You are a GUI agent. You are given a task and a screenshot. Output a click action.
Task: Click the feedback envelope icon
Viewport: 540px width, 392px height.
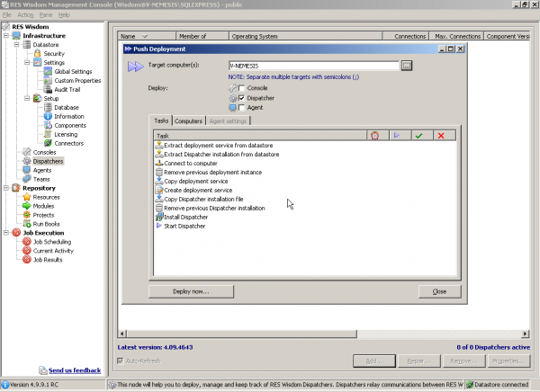point(43,370)
